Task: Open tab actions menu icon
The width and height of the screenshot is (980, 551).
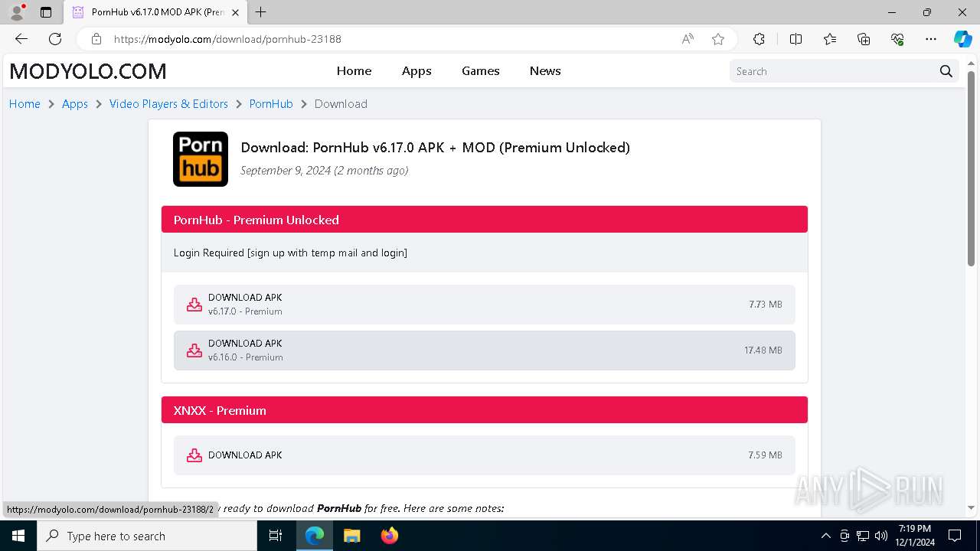Action: tap(46, 12)
